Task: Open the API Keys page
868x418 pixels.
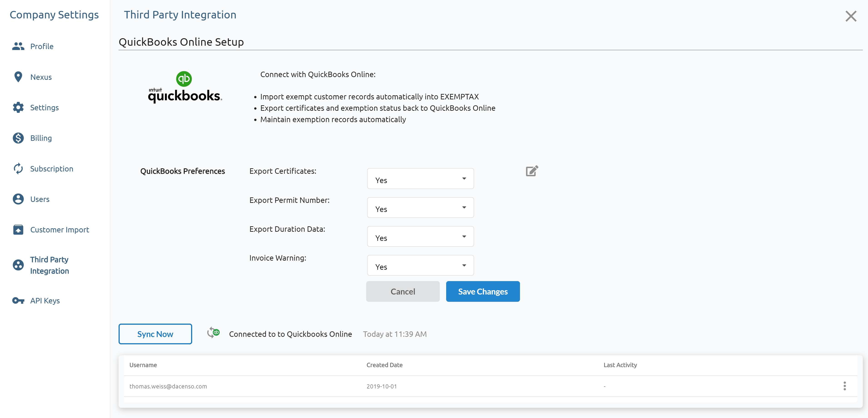Action: tap(45, 301)
